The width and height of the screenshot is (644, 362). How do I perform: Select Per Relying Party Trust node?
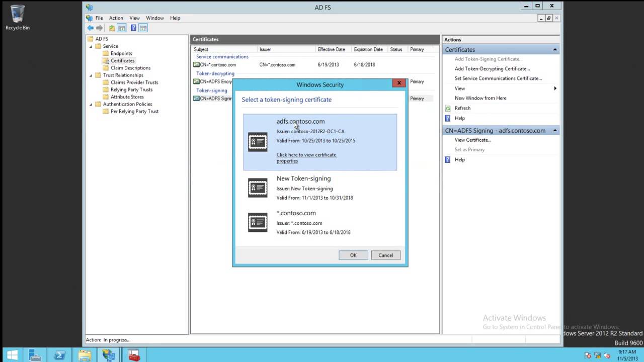[134, 112]
